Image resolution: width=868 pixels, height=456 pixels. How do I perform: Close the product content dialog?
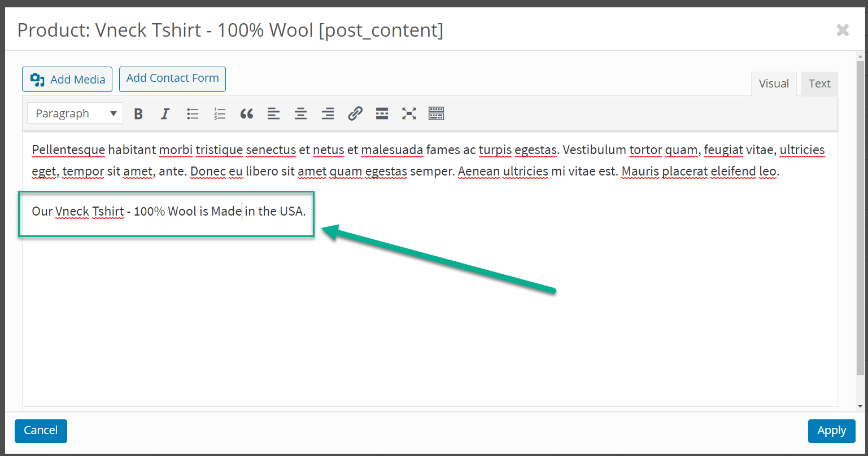(x=843, y=30)
